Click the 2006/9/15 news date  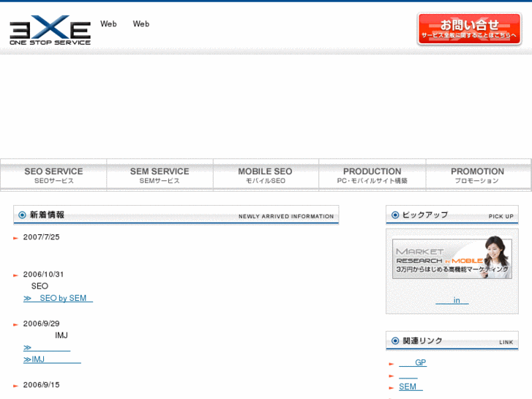tap(42, 385)
